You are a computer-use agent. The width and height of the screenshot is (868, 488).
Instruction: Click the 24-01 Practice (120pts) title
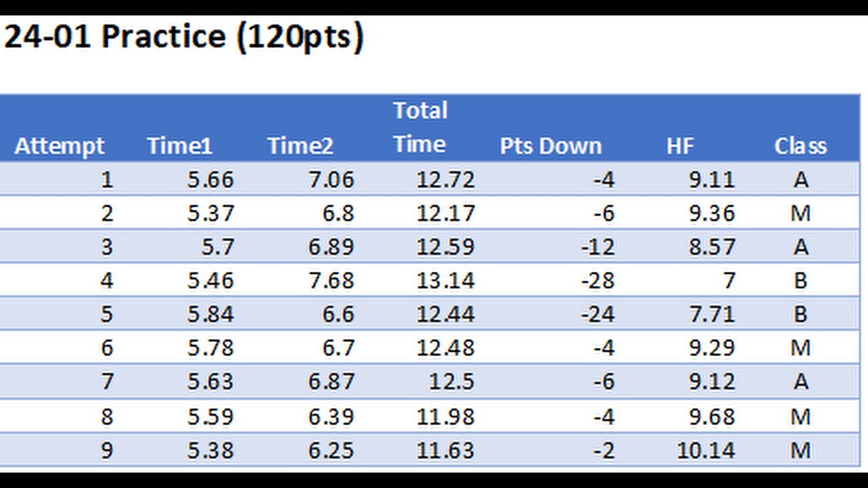click(x=184, y=37)
